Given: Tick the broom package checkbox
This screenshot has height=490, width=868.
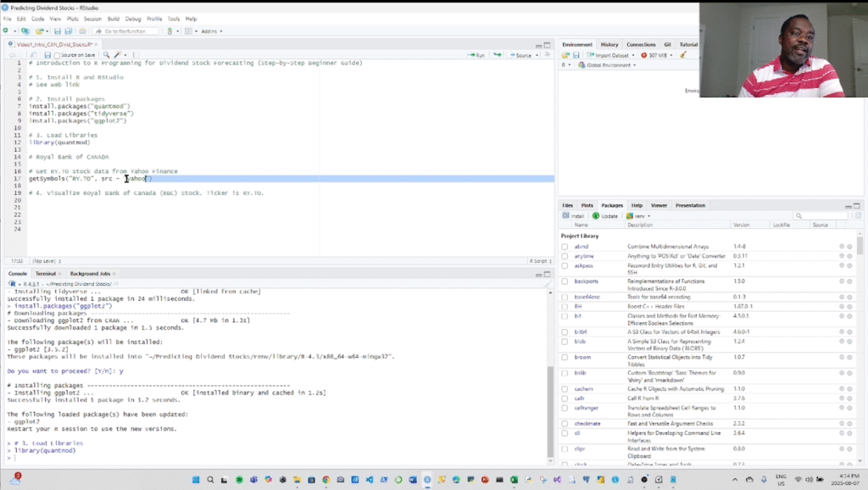Looking at the screenshot, I should (565, 358).
